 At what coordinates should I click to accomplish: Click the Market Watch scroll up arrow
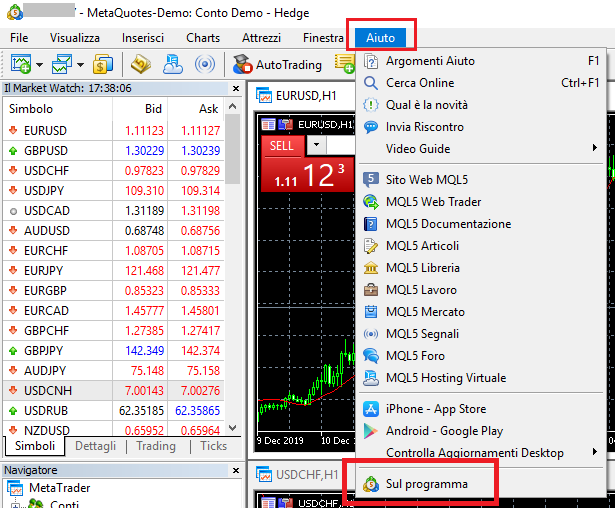[x=233, y=106]
